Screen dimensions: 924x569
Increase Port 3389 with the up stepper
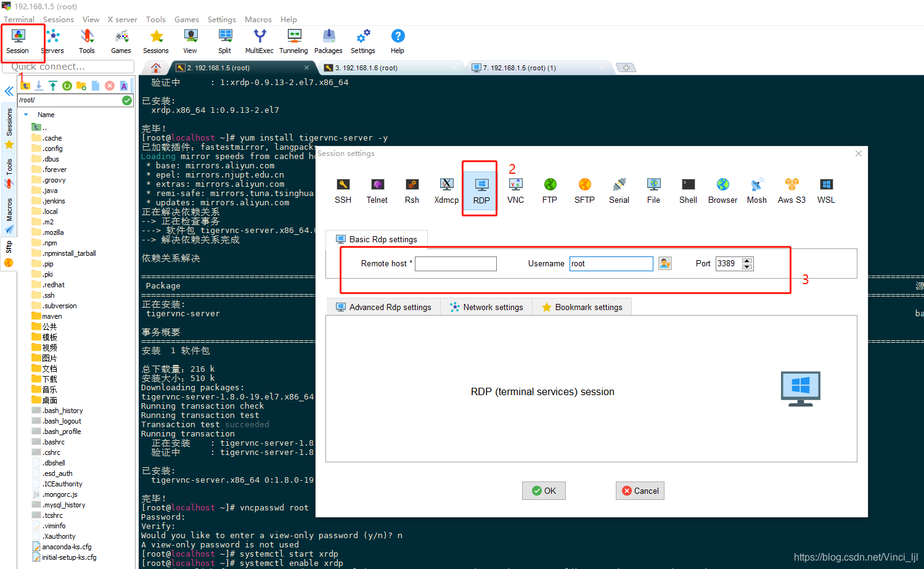(x=748, y=260)
